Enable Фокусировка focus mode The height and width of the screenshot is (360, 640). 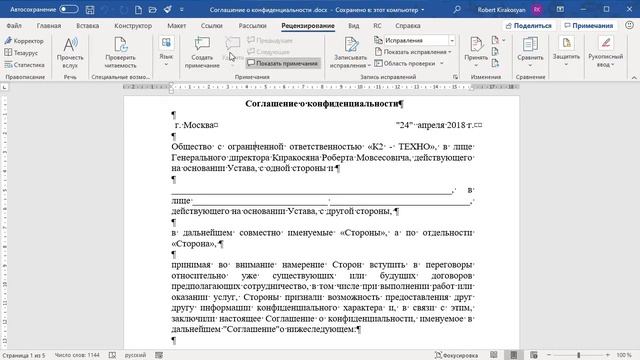[456, 355]
